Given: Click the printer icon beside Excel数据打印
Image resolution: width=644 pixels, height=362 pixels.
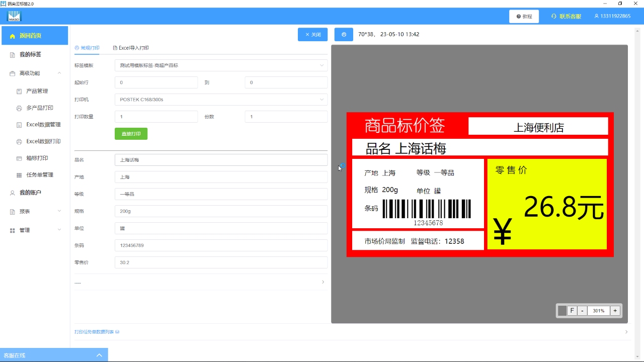Looking at the screenshot, I should (x=19, y=142).
